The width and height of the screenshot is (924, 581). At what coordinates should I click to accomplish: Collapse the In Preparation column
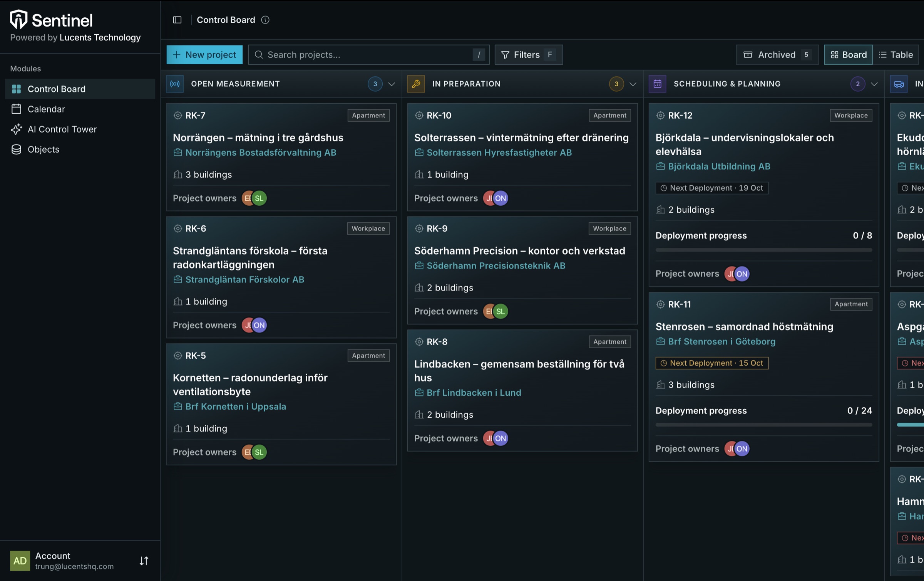pos(633,84)
